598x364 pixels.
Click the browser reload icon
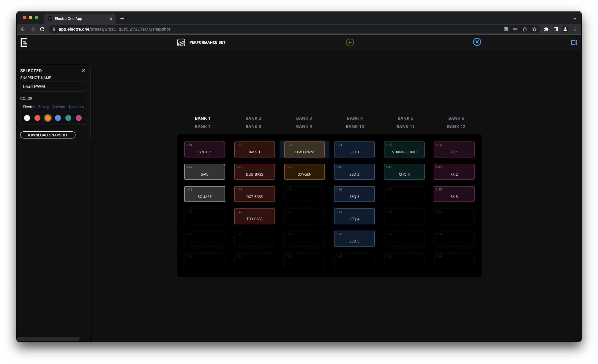[42, 29]
